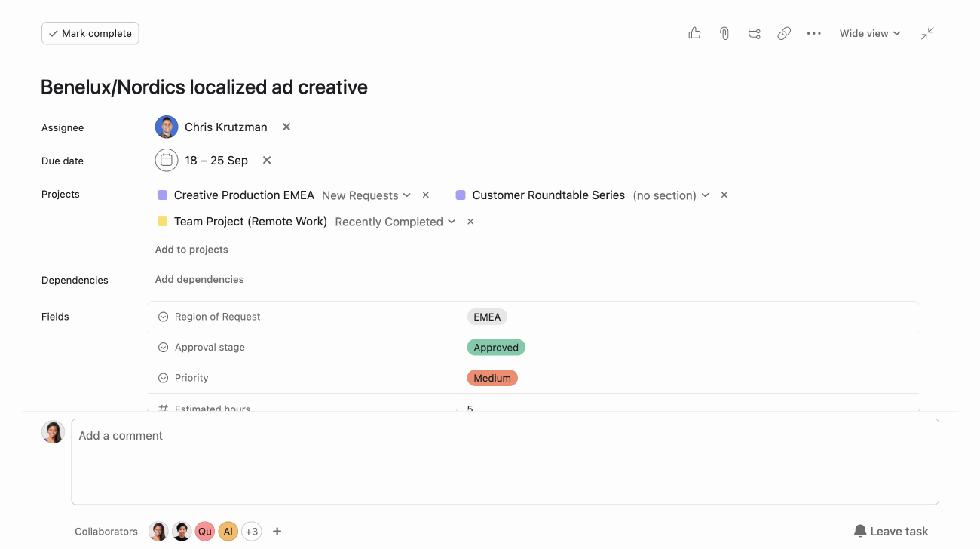Copy the task link via the link icon
Image resolution: width=980 pixels, height=549 pixels.
(x=784, y=33)
